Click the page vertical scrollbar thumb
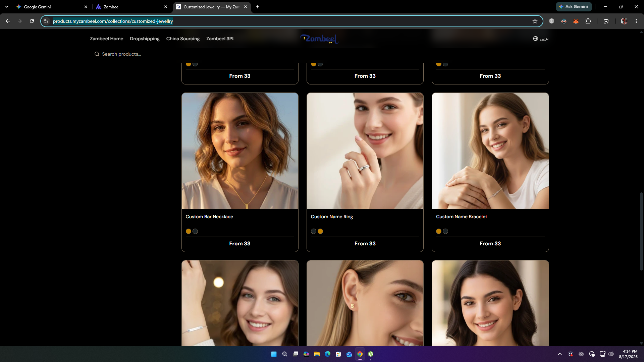644x362 pixels. tap(641, 231)
